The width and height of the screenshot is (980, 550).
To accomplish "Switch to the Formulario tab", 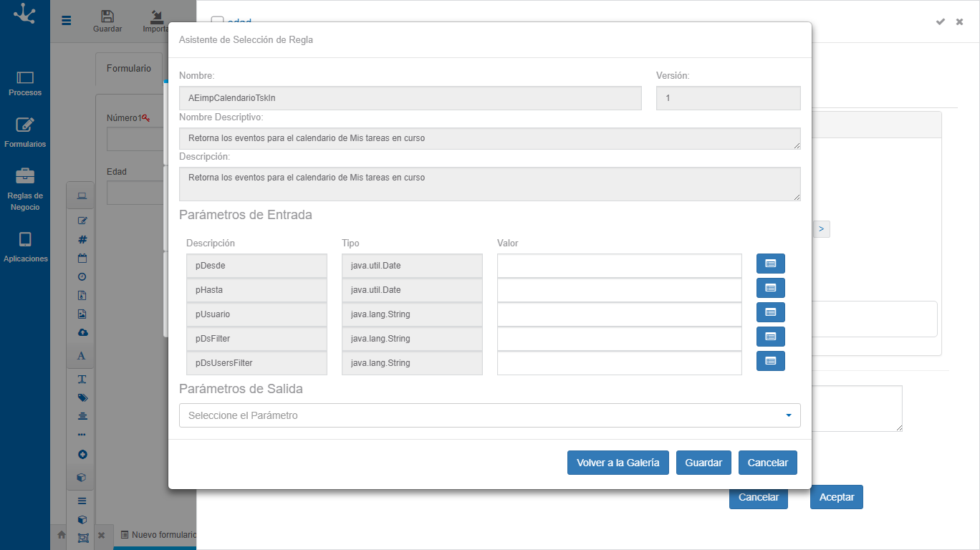I will click(x=129, y=69).
